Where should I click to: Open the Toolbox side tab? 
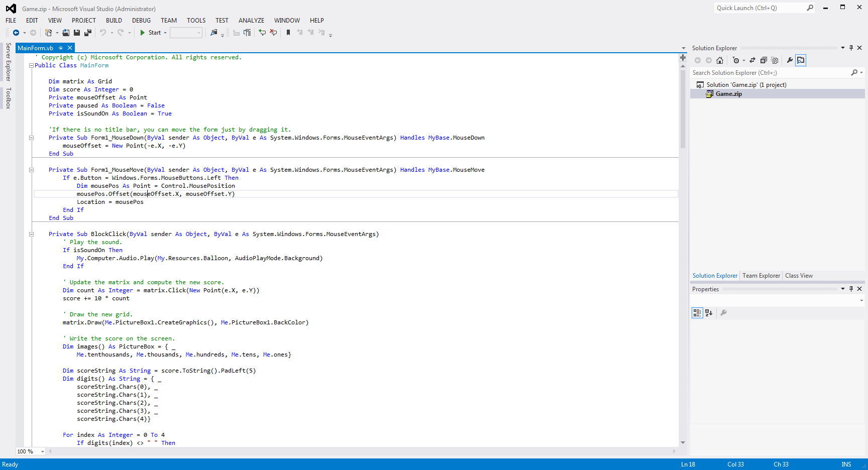click(x=8, y=98)
